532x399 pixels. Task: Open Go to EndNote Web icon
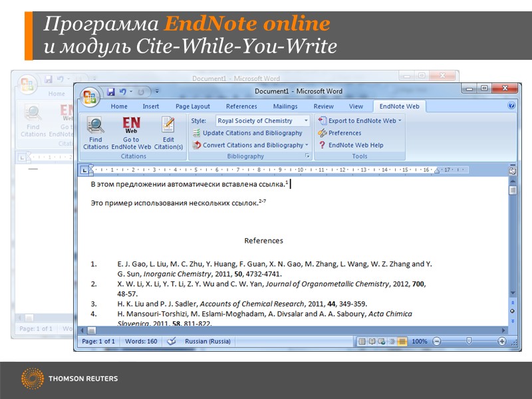(x=131, y=125)
